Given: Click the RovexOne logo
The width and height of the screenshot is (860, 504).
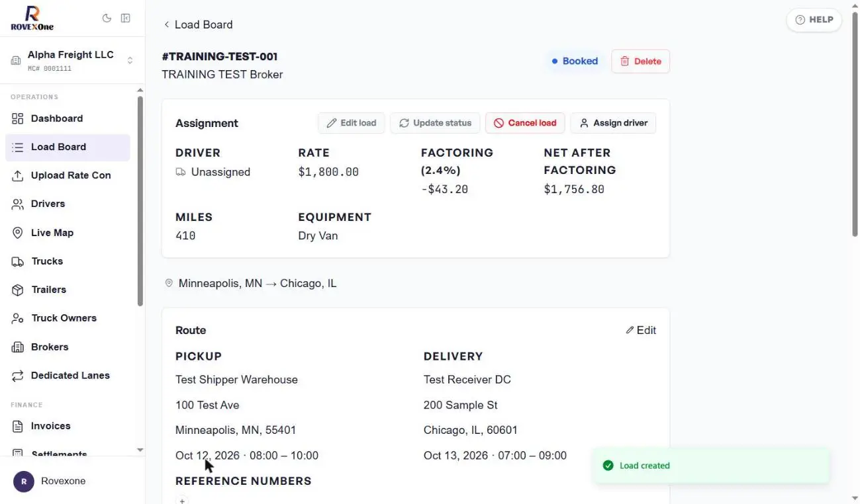Looking at the screenshot, I should pyautogui.click(x=32, y=18).
